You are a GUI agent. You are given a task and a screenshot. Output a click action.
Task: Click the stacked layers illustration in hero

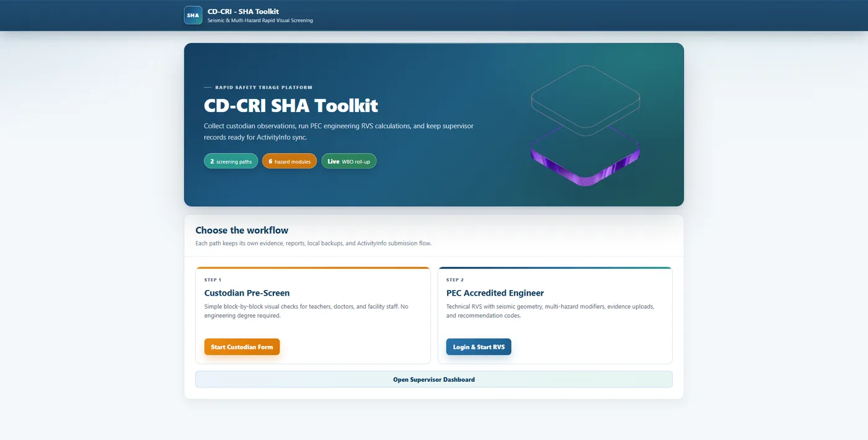tap(585, 125)
